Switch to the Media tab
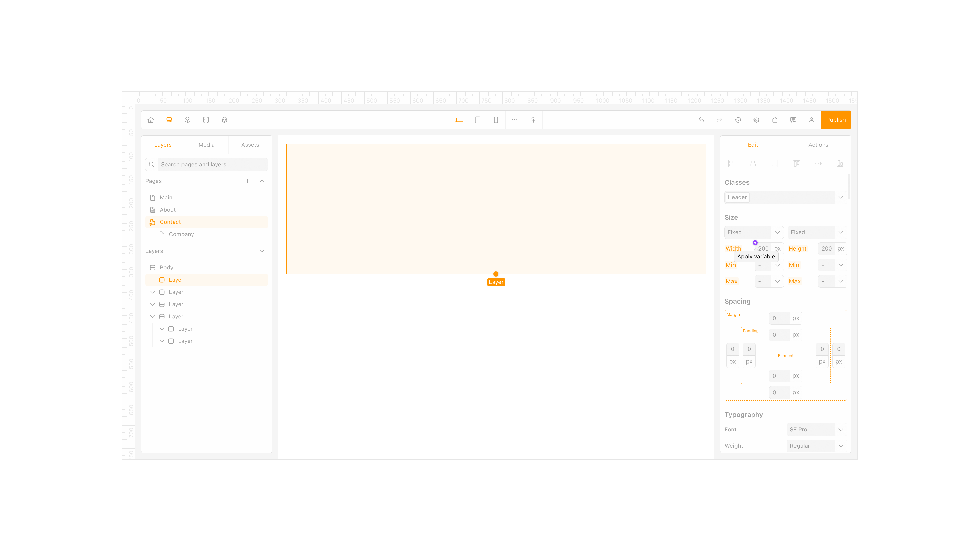 [x=206, y=145]
